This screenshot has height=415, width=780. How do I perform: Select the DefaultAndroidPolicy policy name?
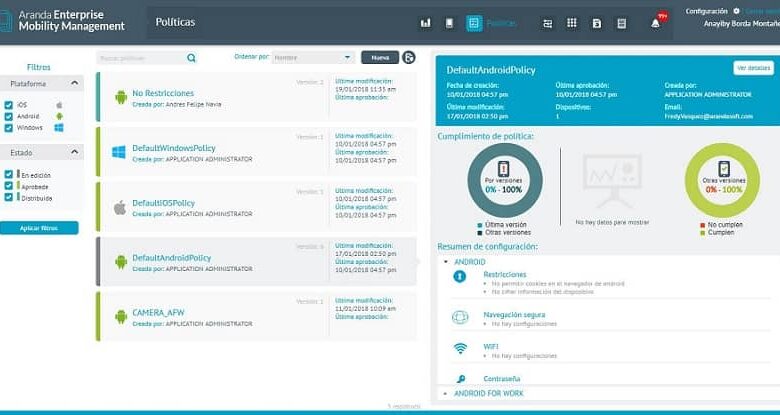(172, 258)
